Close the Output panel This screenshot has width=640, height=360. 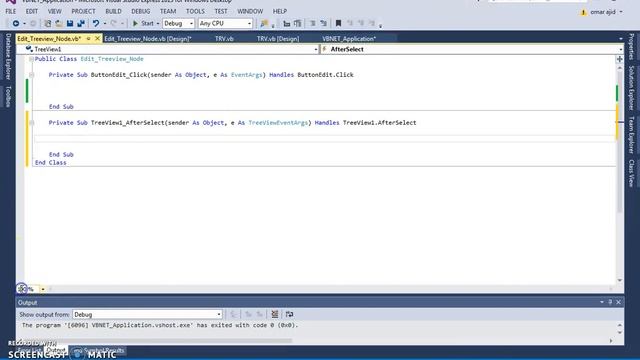[618, 302]
